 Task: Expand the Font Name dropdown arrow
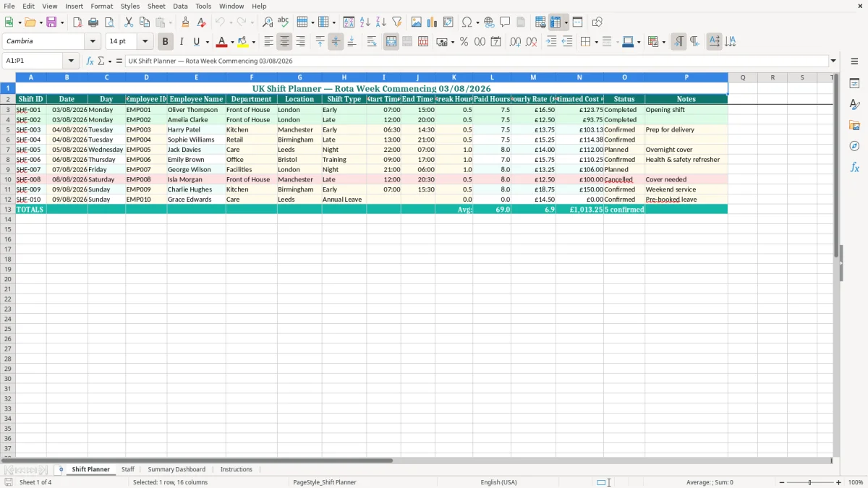[x=93, y=42]
